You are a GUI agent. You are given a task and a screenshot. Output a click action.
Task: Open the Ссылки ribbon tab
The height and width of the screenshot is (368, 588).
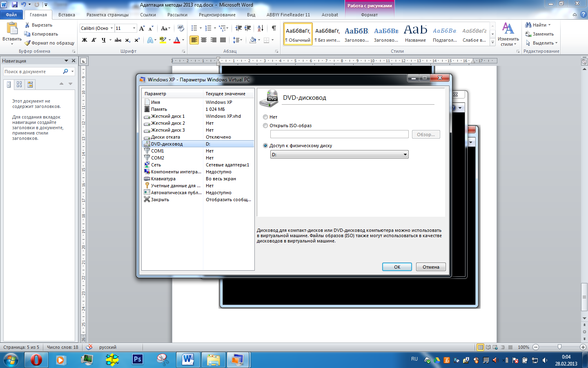pos(148,15)
